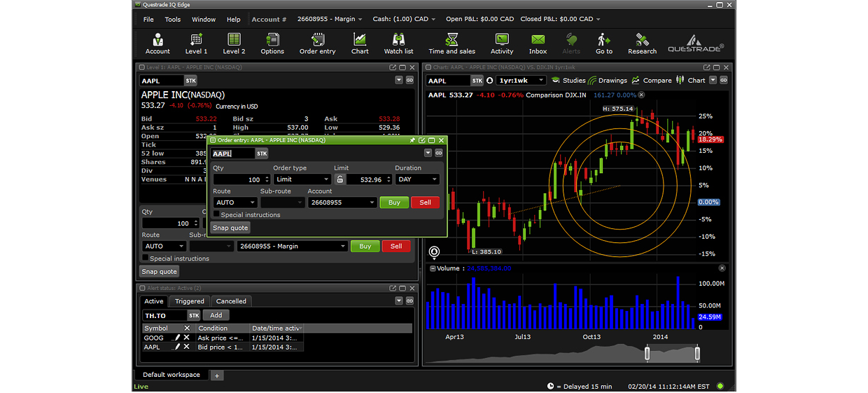This screenshot has height=393, width=868.
Task: Open Time and sales window
Action: (x=451, y=43)
